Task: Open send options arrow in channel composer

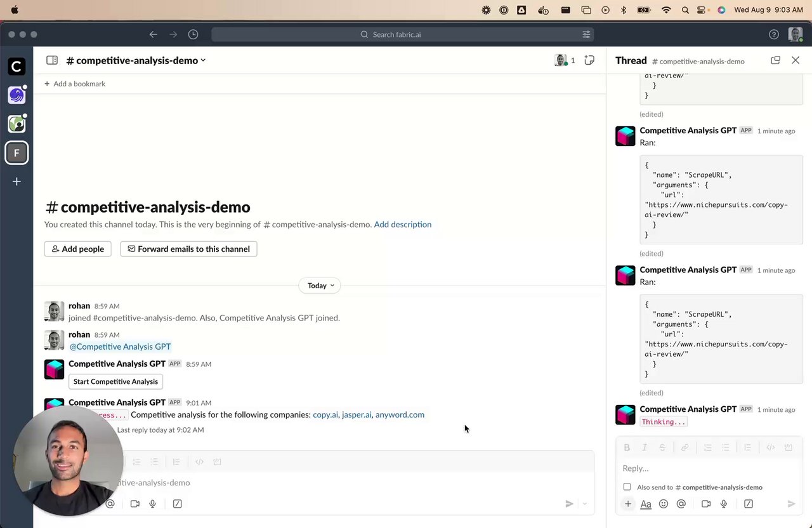Action: [585, 504]
